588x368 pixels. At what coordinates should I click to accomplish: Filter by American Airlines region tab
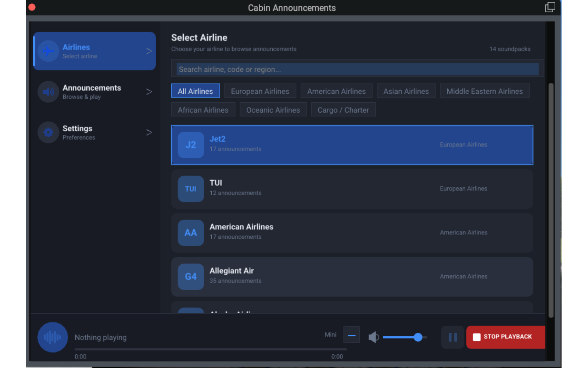click(337, 91)
